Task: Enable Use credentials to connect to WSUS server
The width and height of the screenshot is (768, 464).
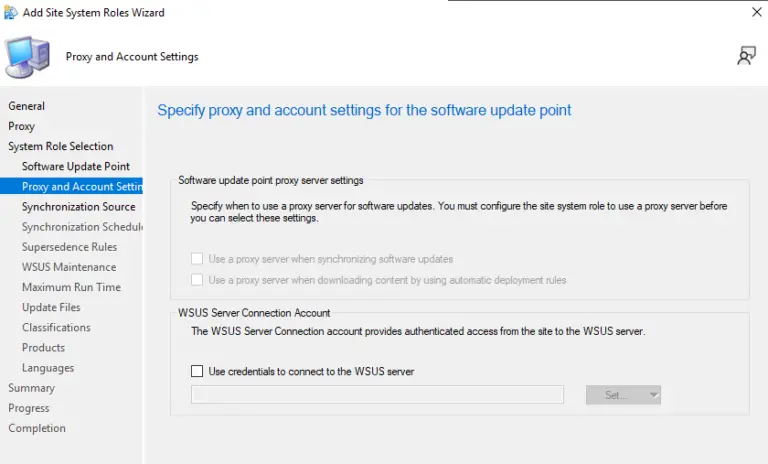Action: [x=197, y=371]
